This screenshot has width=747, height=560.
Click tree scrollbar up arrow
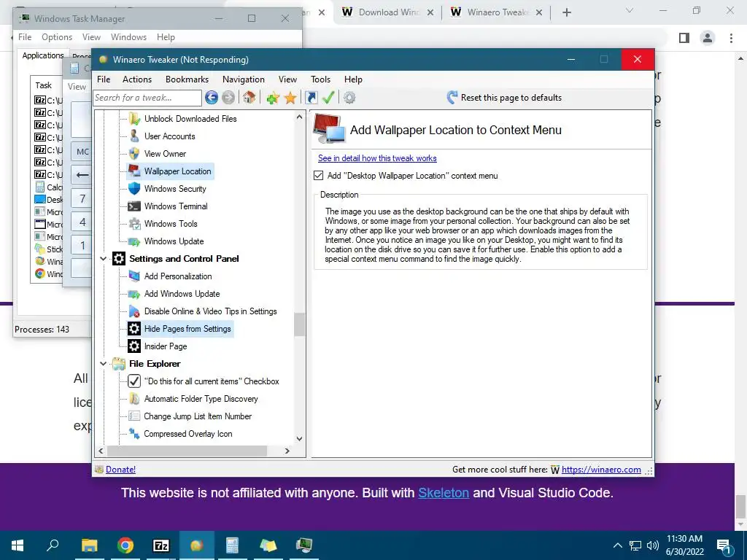[299, 117]
